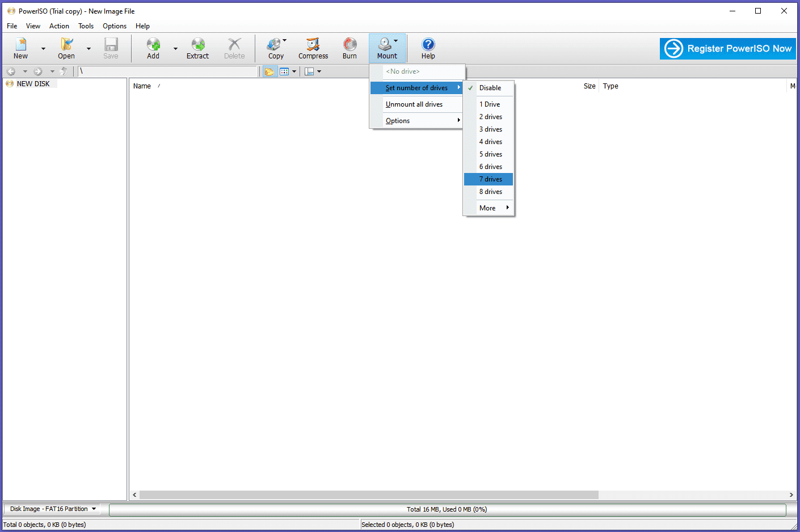The height and width of the screenshot is (532, 800).
Task: Expand the Open button dropdown arrow
Action: tap(89, 49)
